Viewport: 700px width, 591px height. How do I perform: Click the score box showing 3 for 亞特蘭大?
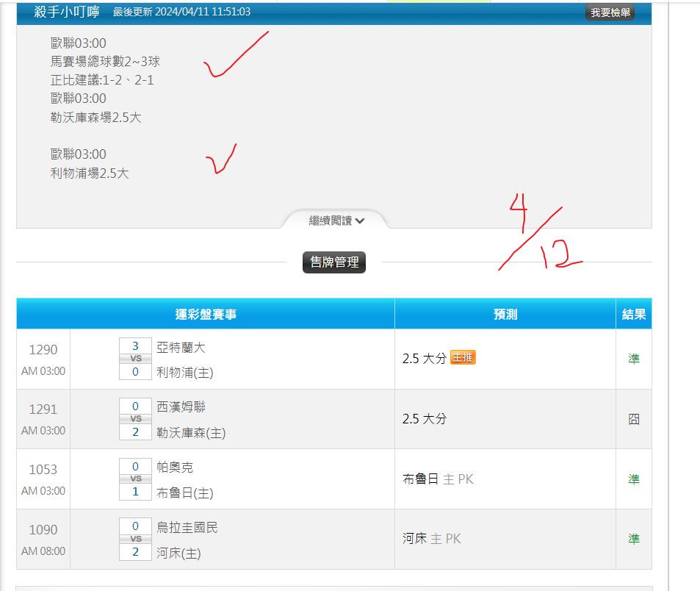click(135, 346)
